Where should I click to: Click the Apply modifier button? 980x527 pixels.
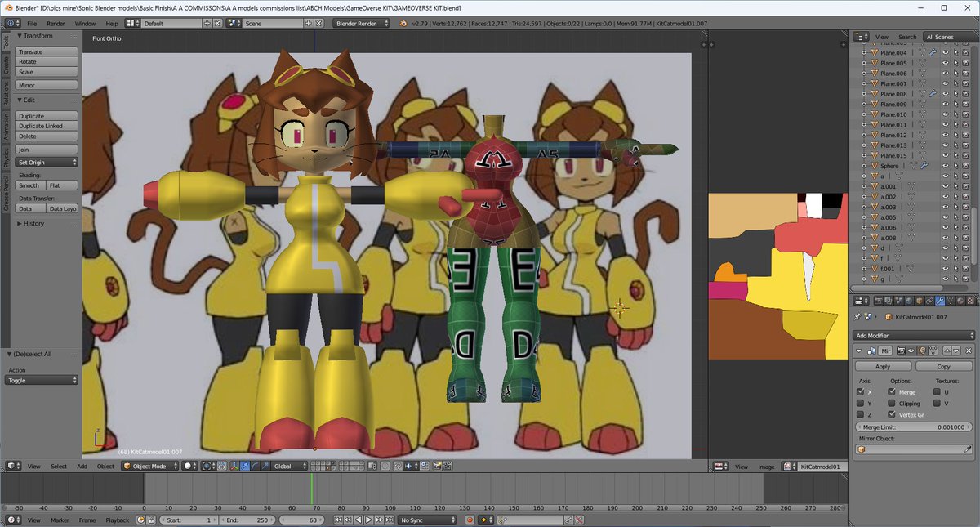(x=883, y=367)
